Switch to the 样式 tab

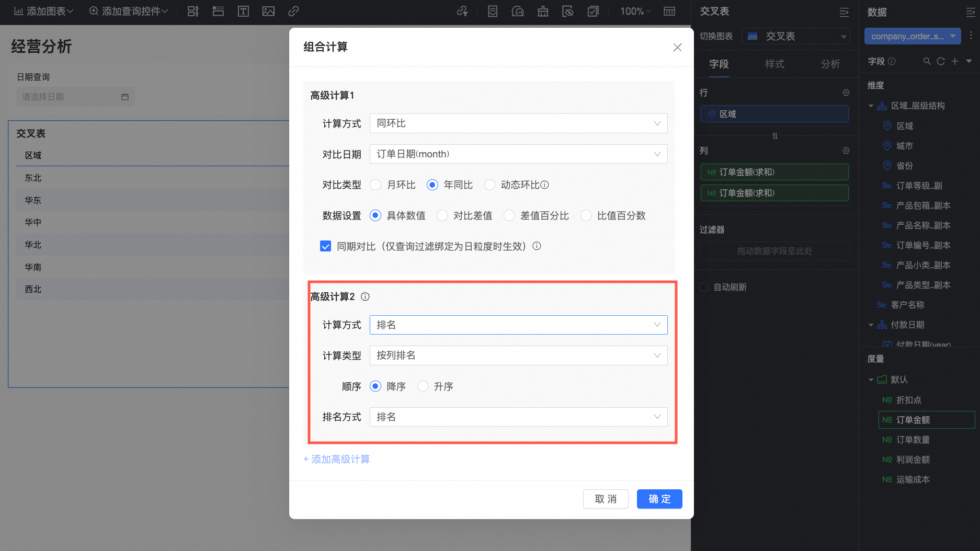(x=774, y=64)
